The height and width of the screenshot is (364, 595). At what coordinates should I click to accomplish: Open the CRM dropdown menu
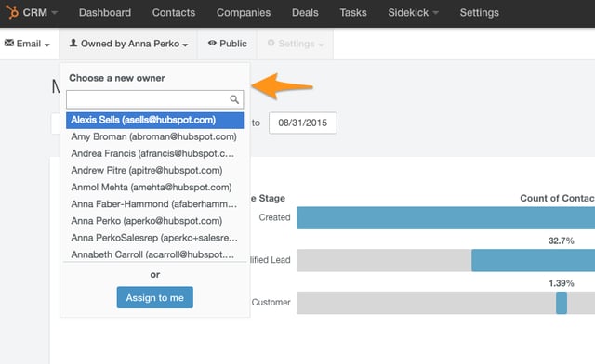pyautogui.click(x=40, y=12)
